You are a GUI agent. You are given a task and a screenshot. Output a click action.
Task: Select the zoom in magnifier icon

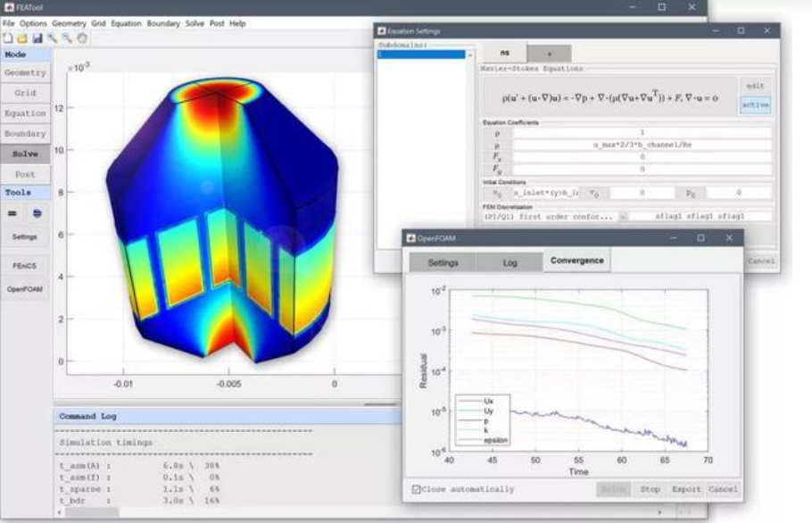[x=53, y=38]
